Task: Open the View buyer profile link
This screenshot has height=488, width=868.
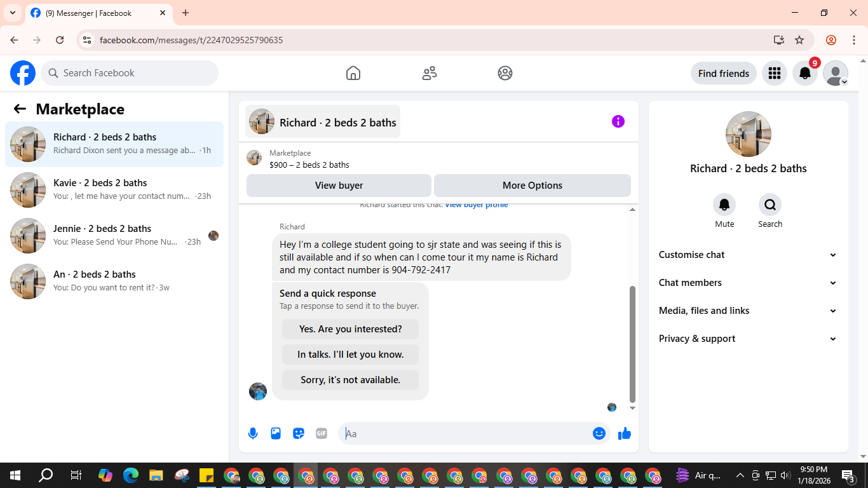Action: click(x=477, y=205)
